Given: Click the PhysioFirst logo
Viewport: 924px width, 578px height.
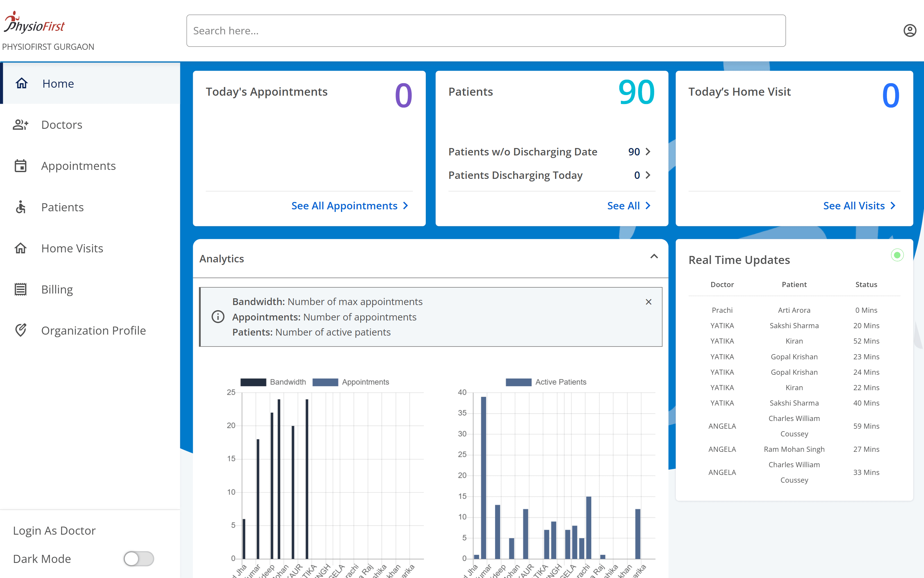Looking at the screenshot, I should coord(34,22).
